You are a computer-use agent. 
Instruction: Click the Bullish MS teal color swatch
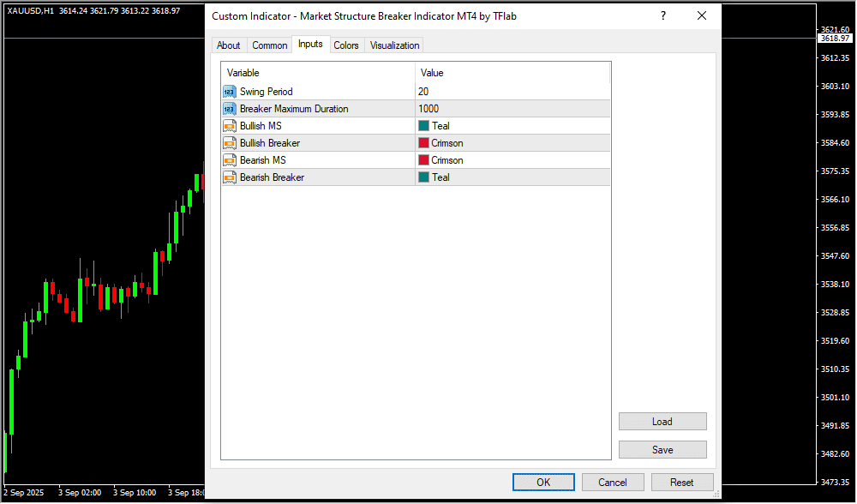point(423,126)
